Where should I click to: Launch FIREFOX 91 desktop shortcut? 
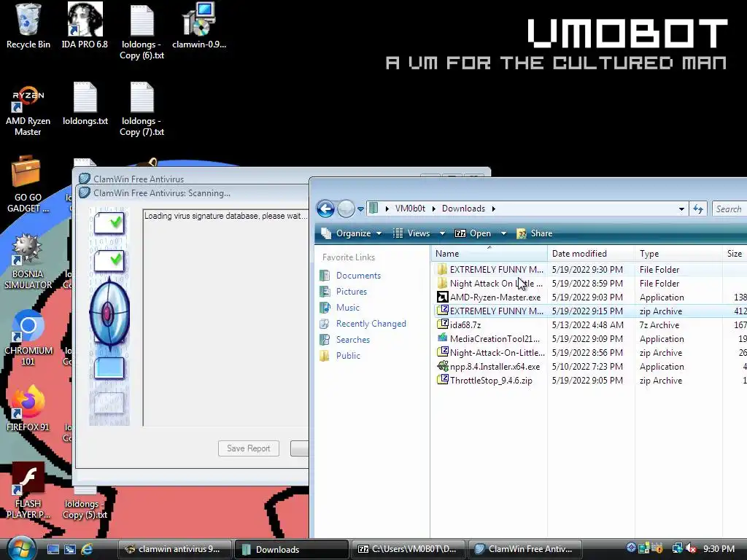(x=28, y=408)
